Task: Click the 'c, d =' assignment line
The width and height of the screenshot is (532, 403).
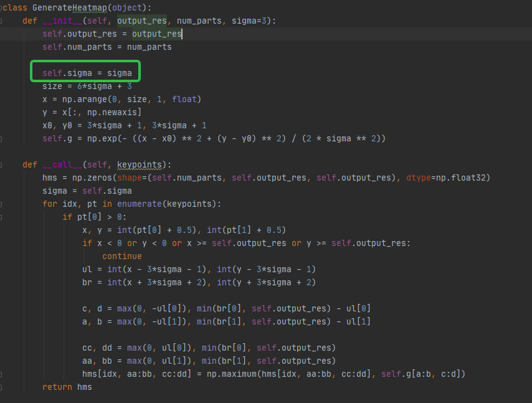Action: [x=226, y=308]
